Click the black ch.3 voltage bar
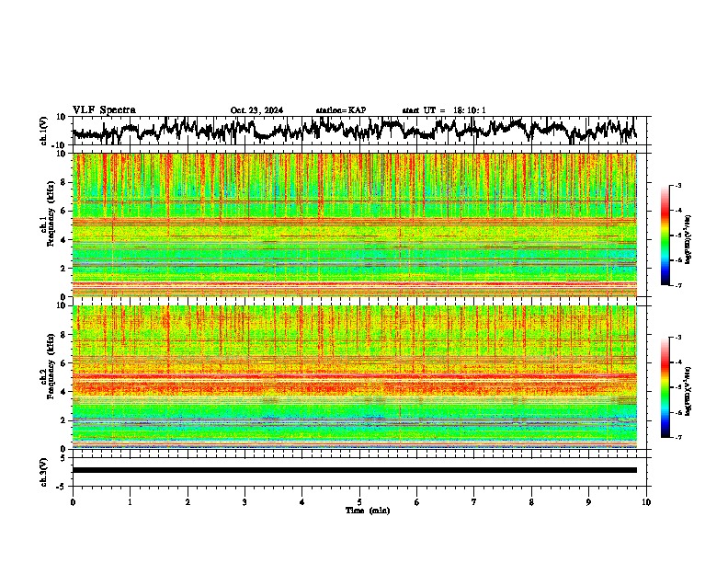Screen dimensions: 728x563 point(354,470)
